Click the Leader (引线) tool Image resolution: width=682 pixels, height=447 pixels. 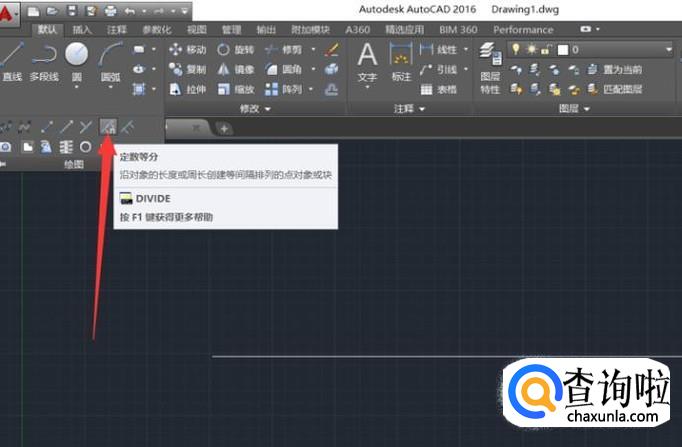tap(438, 69)
